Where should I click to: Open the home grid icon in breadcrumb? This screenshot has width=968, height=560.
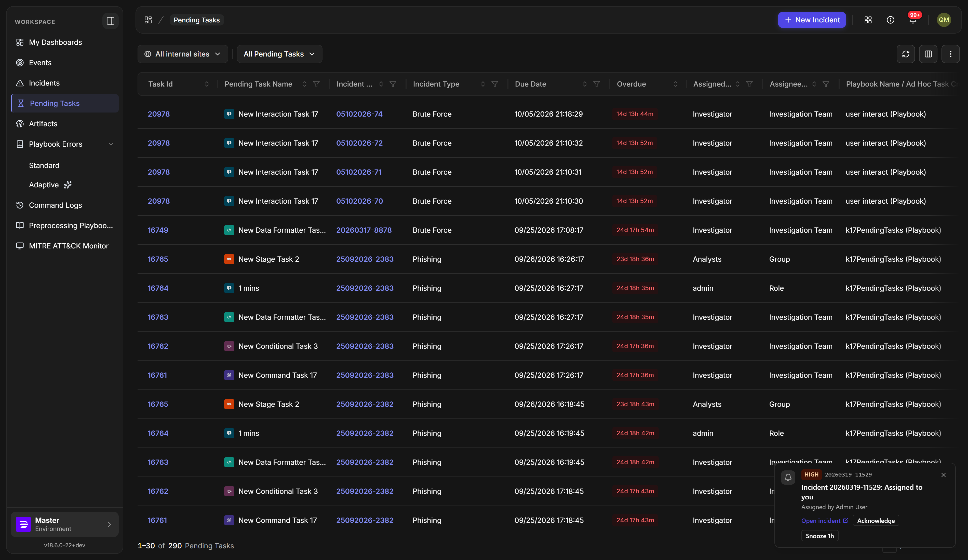coord(148,20)
